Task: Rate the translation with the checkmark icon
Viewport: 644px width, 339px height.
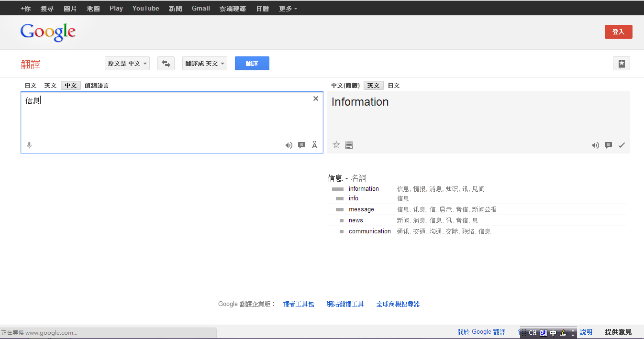Action: (x=622, y=145)
